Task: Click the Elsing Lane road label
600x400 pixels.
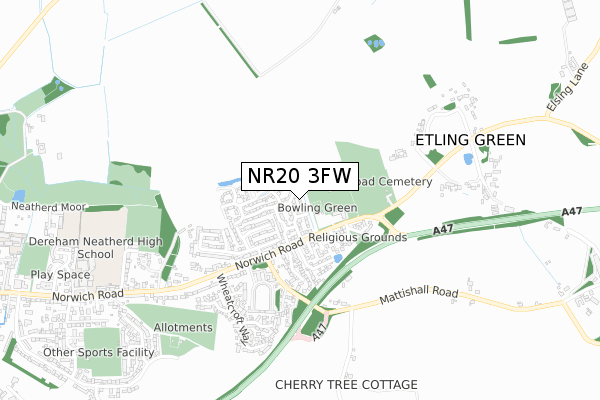Action: [567, 87]
